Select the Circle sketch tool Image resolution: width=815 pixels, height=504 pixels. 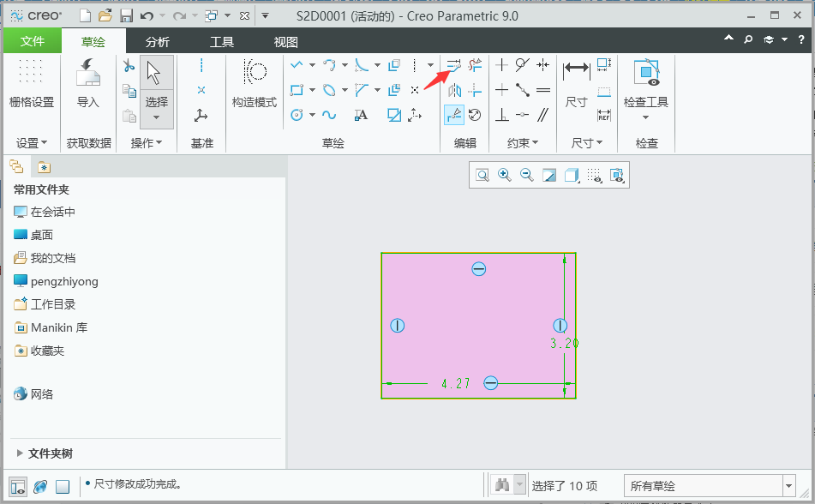tap(297, 115)
